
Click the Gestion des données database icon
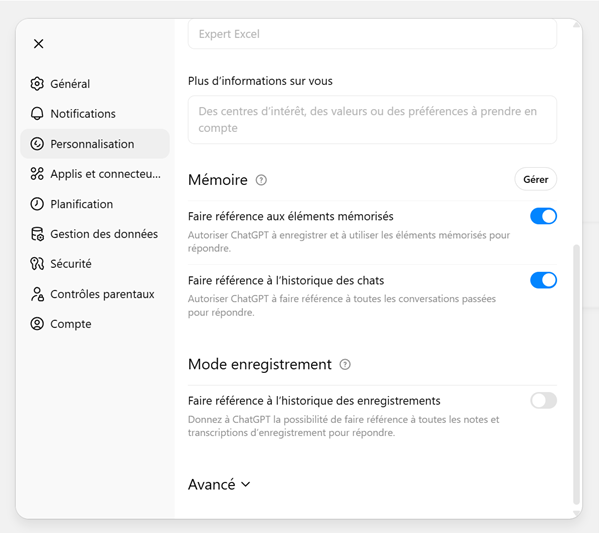[x=37, y=234]
